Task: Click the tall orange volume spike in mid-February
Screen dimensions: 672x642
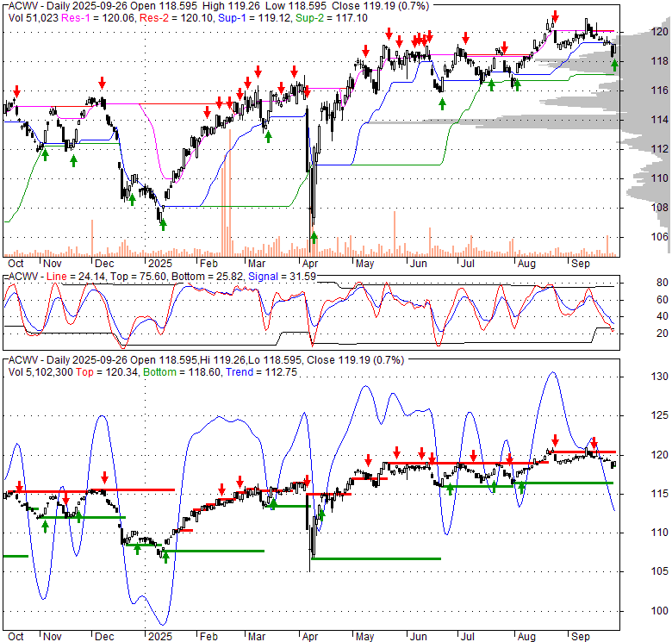Action: click(x=230, y=193)
